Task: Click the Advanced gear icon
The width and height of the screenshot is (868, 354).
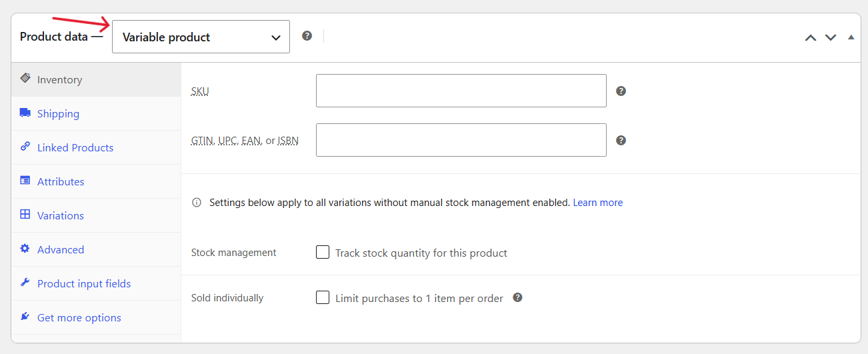Action: pyautogui.click(x=25, y=248)
